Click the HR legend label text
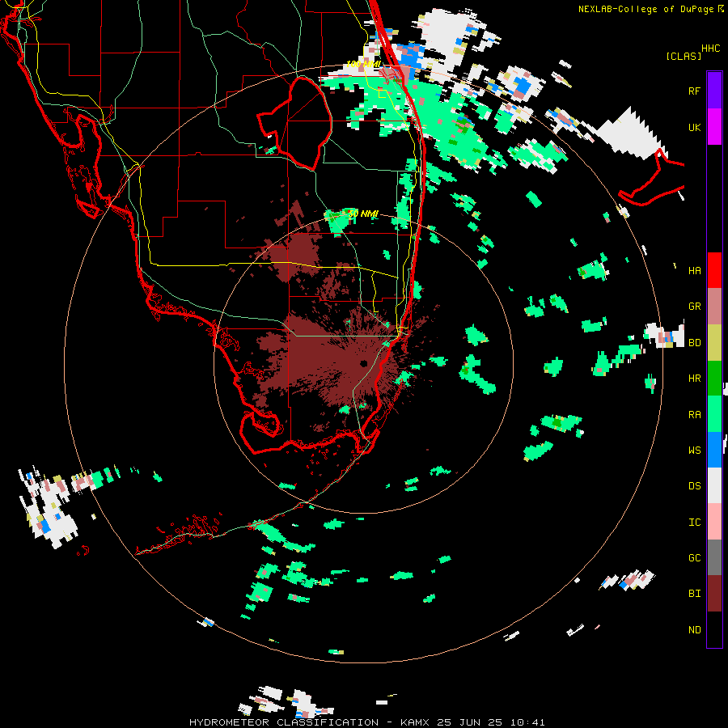 coord(694,379)
